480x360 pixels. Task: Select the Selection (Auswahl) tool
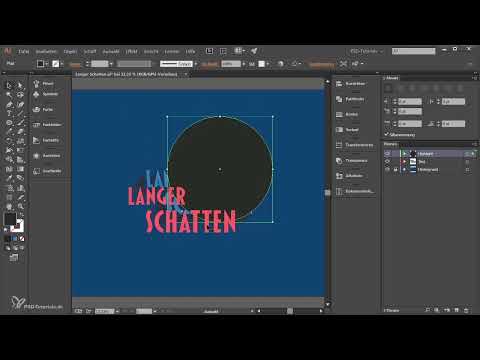(9, 85)
